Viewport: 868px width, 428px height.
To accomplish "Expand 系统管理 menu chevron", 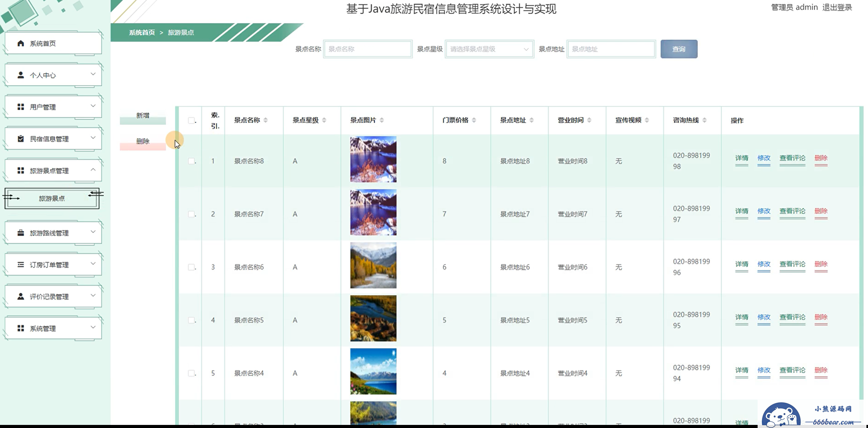I will [x=93, y=327].
